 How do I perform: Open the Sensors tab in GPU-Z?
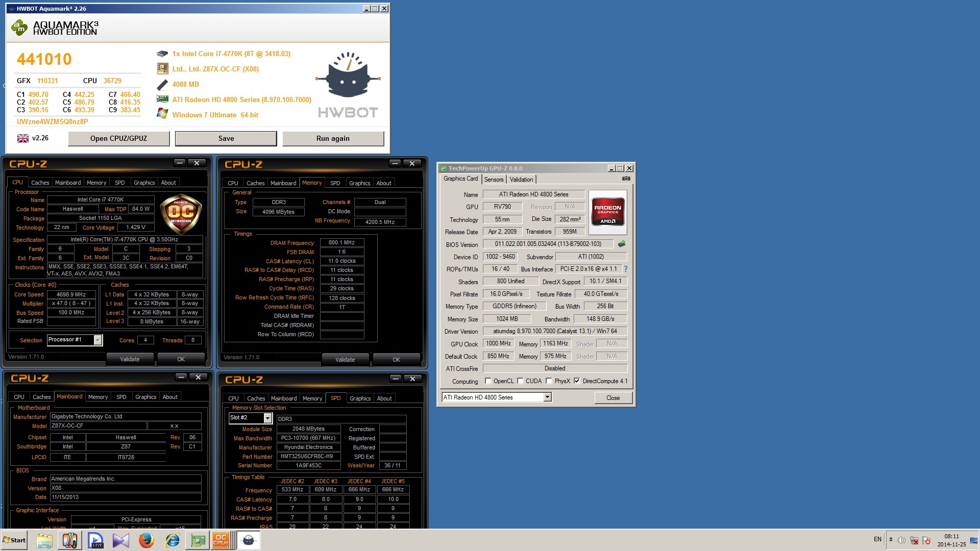click(494, 179)
